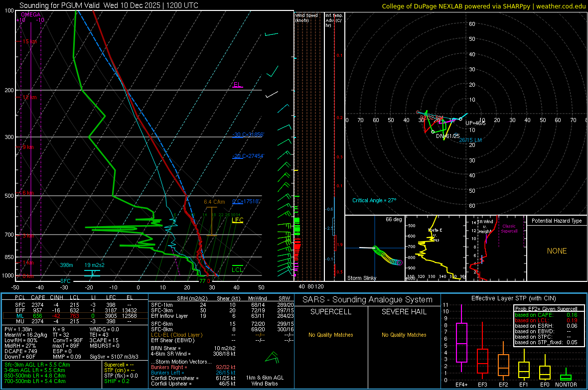Click the 'Storm Slinky' label
588x390 pixels.
pyautogui.click(x=361, y=278)
